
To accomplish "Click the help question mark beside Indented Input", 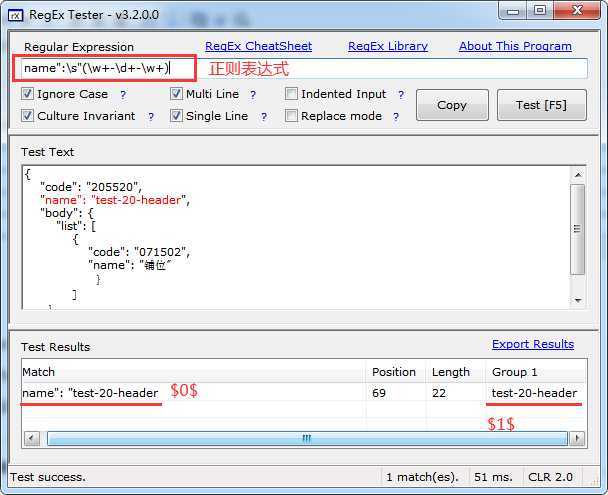I will pyautogui.click(x=401, y=94).
